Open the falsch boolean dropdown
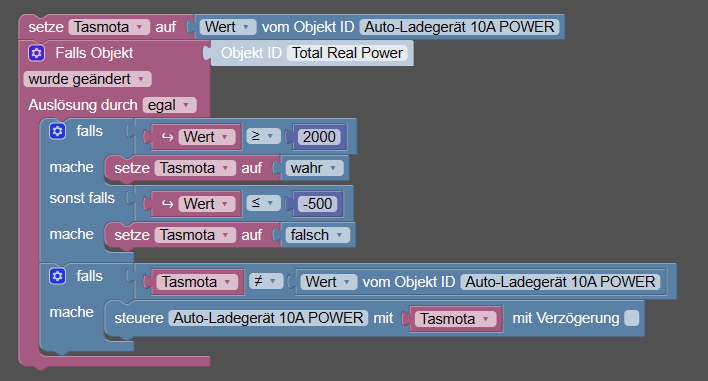The height and width of the screenshot is (381, 708). point(317,235)
